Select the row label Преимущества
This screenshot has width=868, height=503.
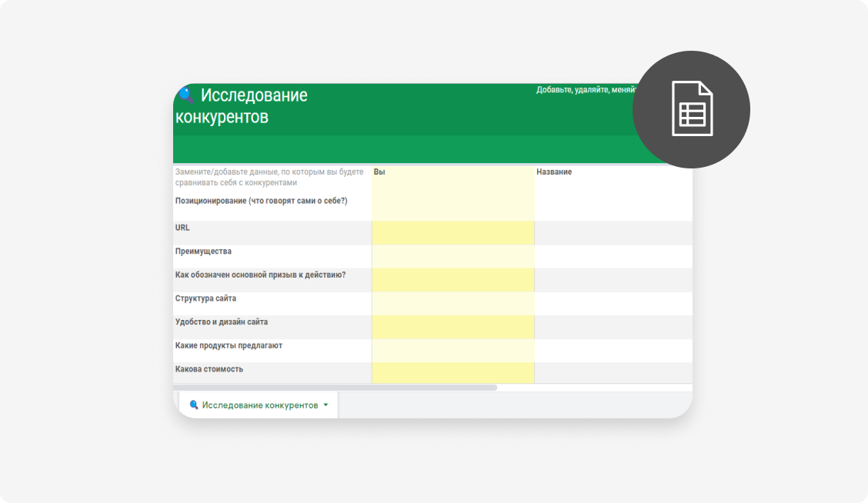(203, 251)
